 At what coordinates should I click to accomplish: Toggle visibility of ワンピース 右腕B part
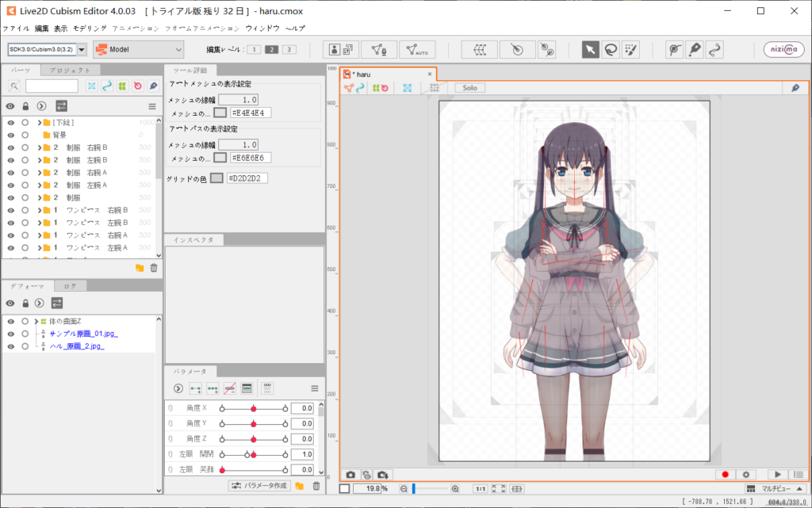pyautogui.click(x=10, y=210)
